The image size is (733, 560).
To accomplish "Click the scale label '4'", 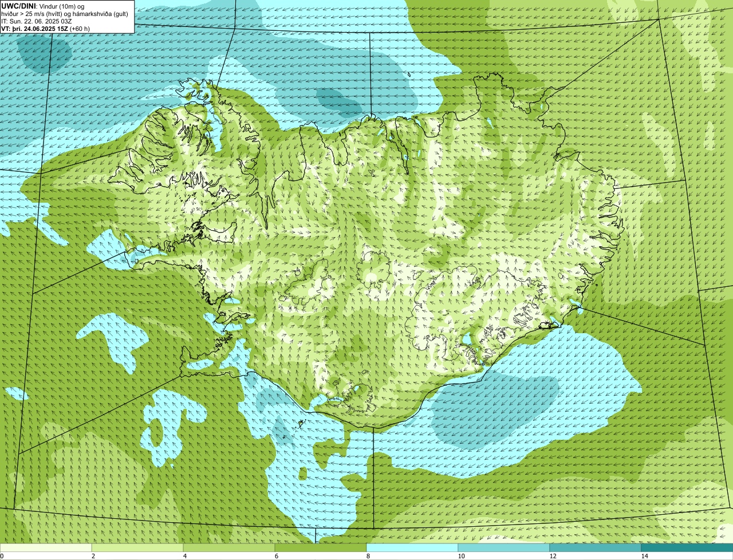I will click(184, 556).
